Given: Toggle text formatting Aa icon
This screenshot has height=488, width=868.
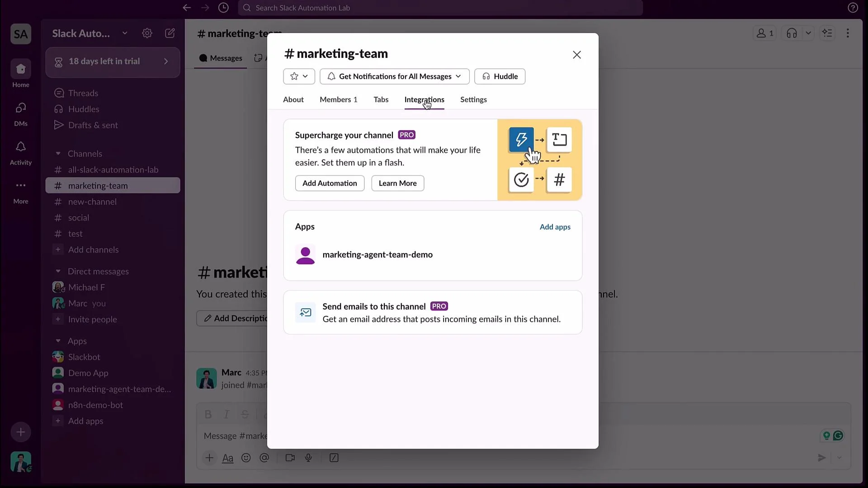Looking at the screenshot, I should [228, 458].
